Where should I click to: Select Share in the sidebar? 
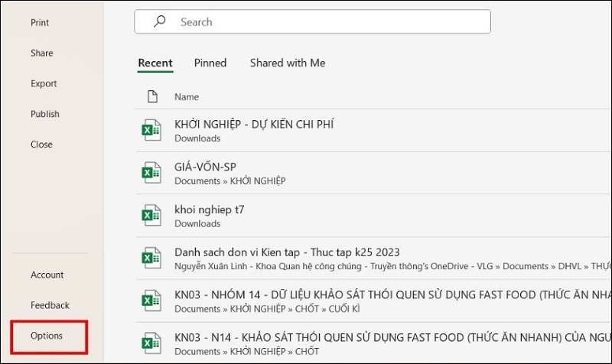click(x=42, y=54)
